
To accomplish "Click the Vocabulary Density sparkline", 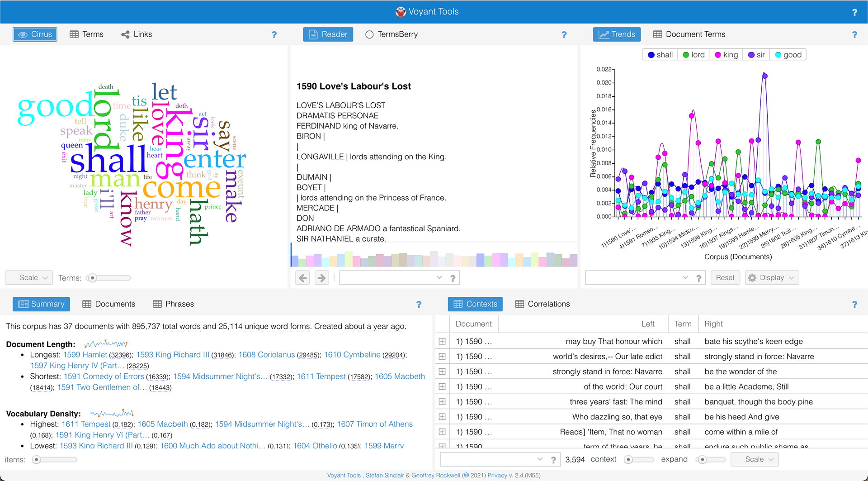I will (x=112, y=413).
